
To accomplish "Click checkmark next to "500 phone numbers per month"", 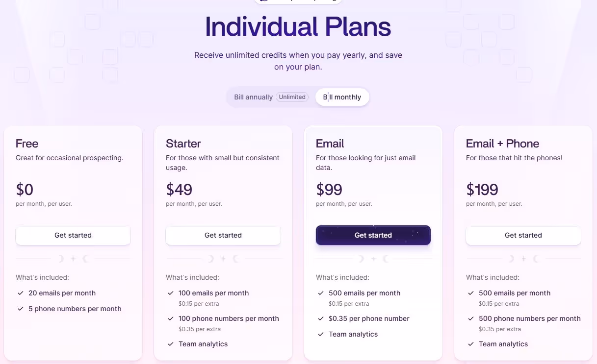I will click(x=471, y=318).
